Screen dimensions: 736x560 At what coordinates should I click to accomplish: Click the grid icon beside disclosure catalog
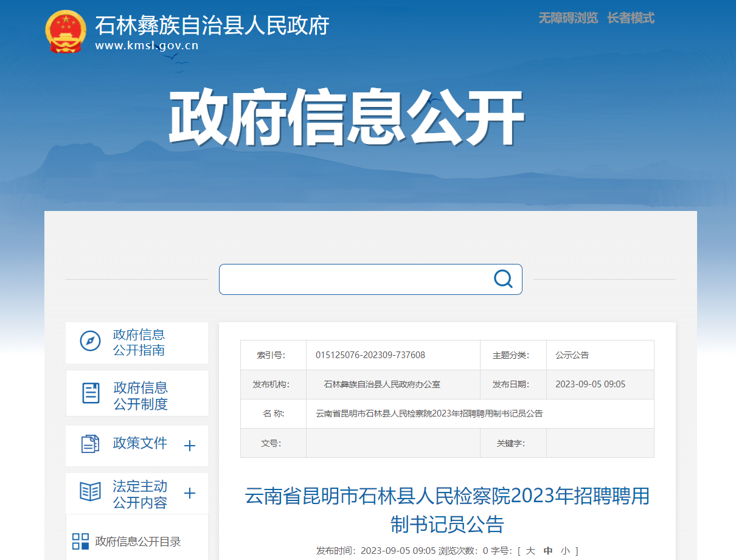80,541
